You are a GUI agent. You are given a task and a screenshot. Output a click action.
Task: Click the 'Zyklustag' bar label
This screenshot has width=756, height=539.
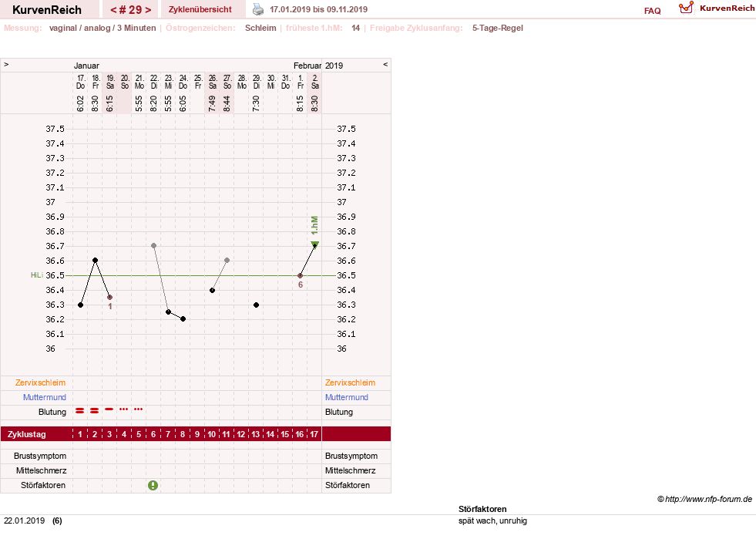click(26, 434)
